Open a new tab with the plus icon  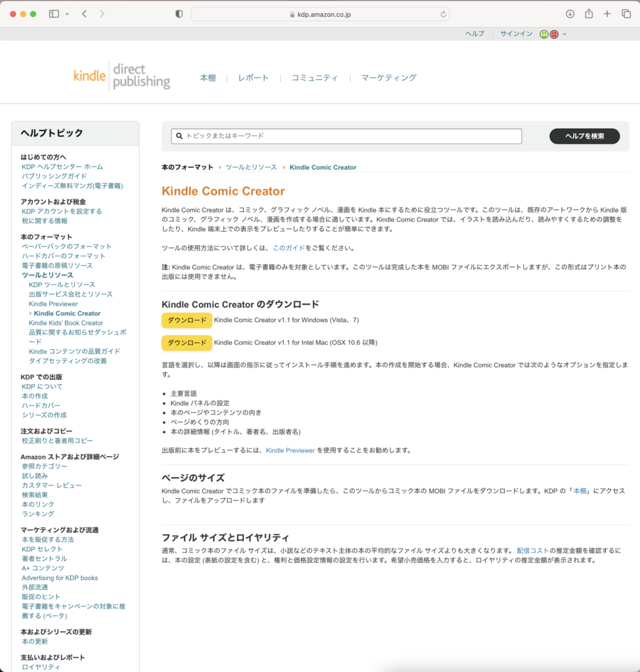point(607,14)
